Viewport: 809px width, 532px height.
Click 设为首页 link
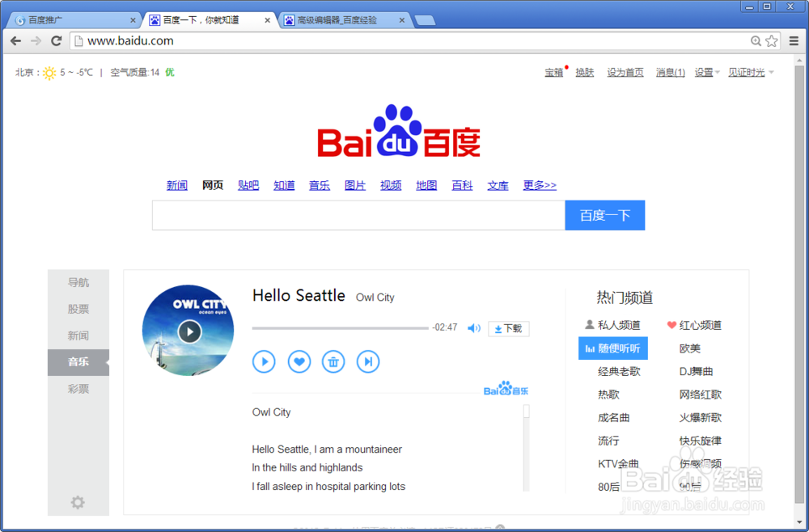pyautogui.click(x=625, y=73)
